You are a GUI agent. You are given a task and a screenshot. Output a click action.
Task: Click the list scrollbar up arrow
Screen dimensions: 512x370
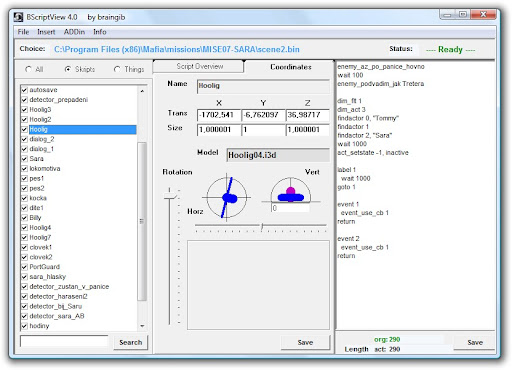point(142,91)
